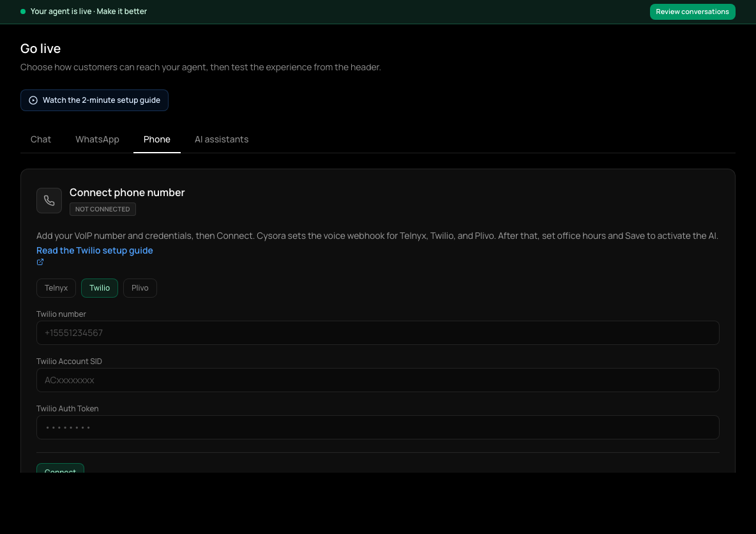The height and width of the screenshot is (534, 756).
Task: Click the 'Twilio Account SID' label
Action: click(x=70, y=362)
